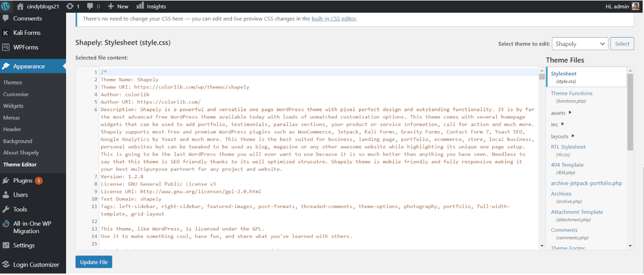Open the Menus submenu item

[11, 118]
